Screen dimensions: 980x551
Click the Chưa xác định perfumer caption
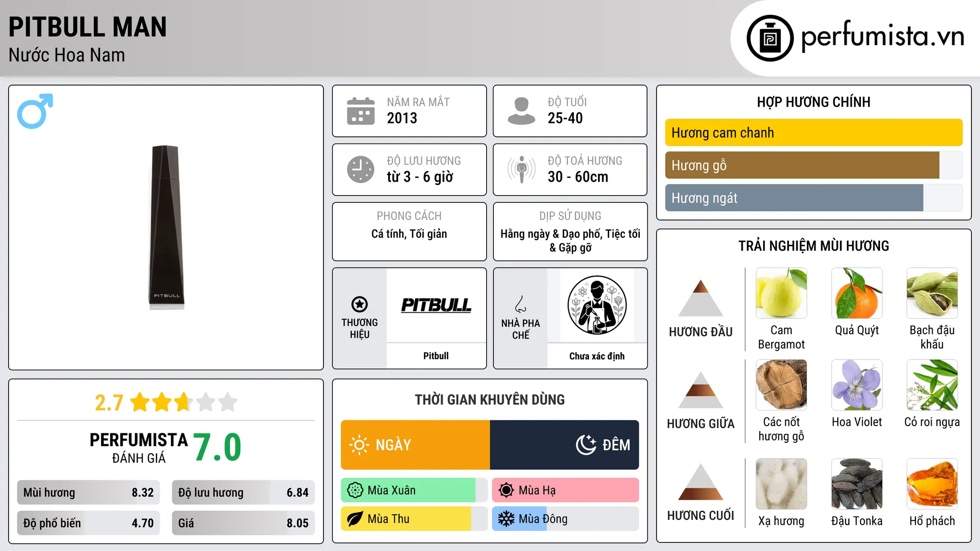coord(597,356)
